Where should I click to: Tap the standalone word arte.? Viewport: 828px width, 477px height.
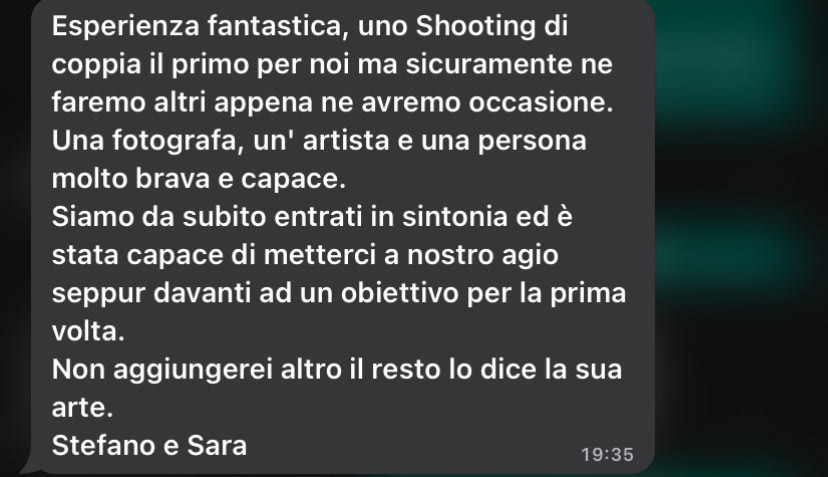point(82,407)
